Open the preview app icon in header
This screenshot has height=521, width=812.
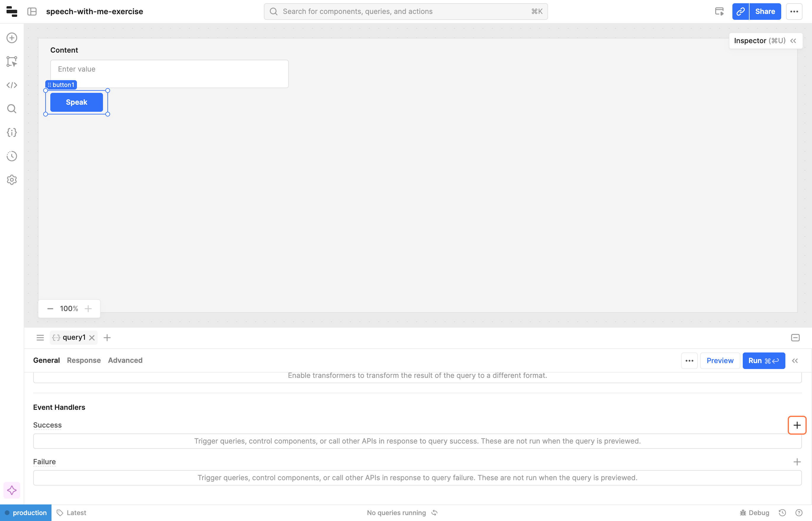[x=719, y=12]
